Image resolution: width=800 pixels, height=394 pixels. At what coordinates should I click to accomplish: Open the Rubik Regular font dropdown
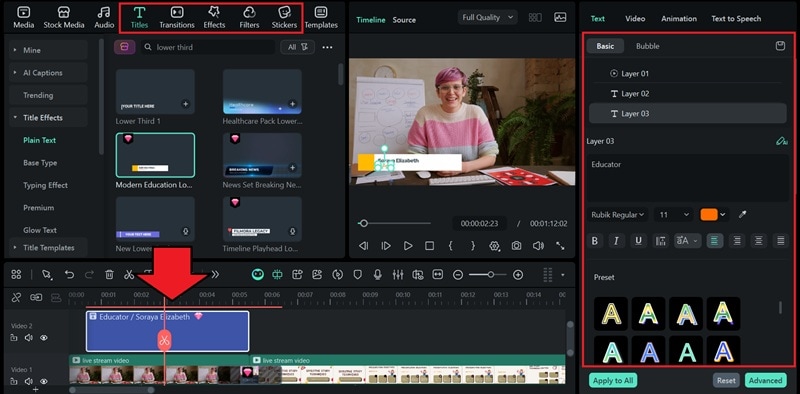pos(617,215)
